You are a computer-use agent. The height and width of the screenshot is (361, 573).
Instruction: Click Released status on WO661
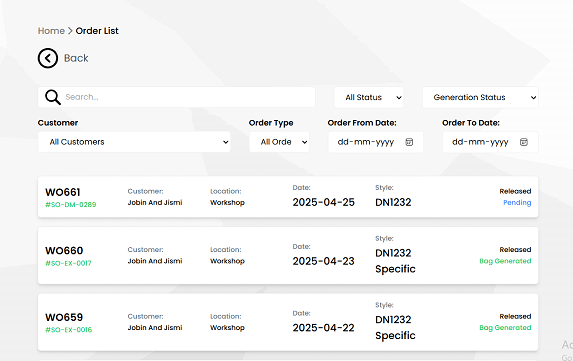(515, 191)
